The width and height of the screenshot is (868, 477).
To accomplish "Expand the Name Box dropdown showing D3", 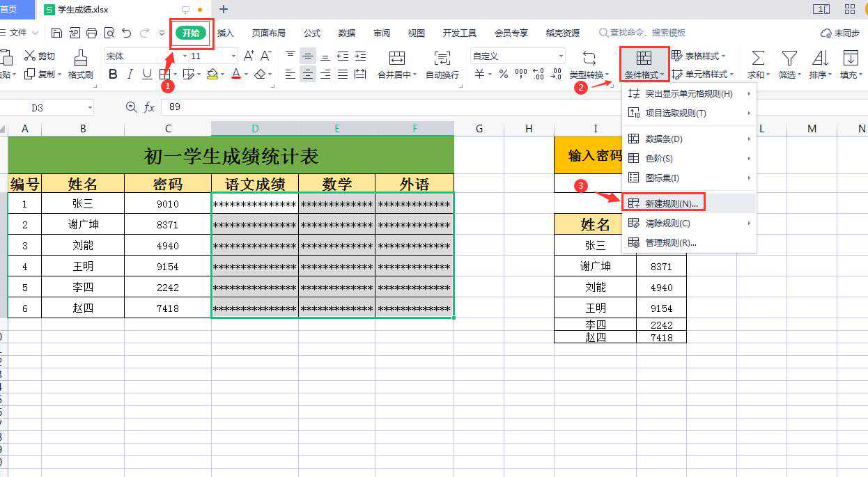I will coord(90,107).
